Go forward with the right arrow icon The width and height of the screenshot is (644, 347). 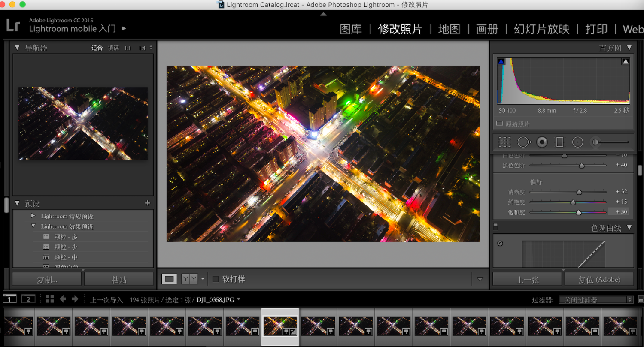pyautogui.click(x=75, y=299)
